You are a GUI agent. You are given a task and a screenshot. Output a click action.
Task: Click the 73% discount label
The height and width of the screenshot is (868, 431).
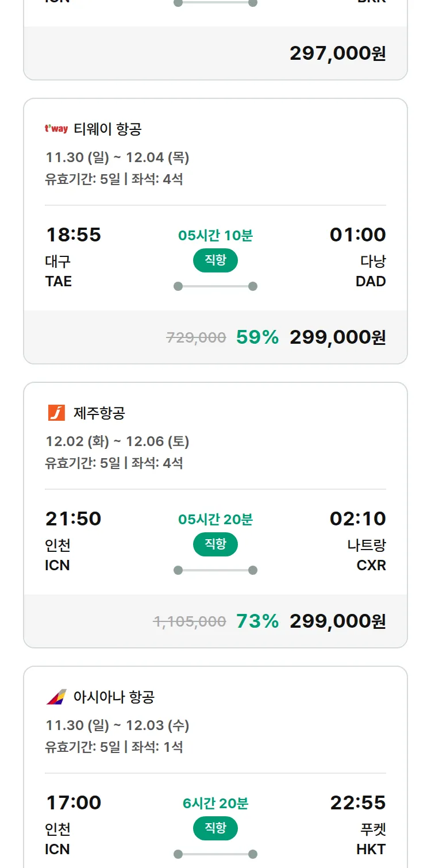(257, 621)
